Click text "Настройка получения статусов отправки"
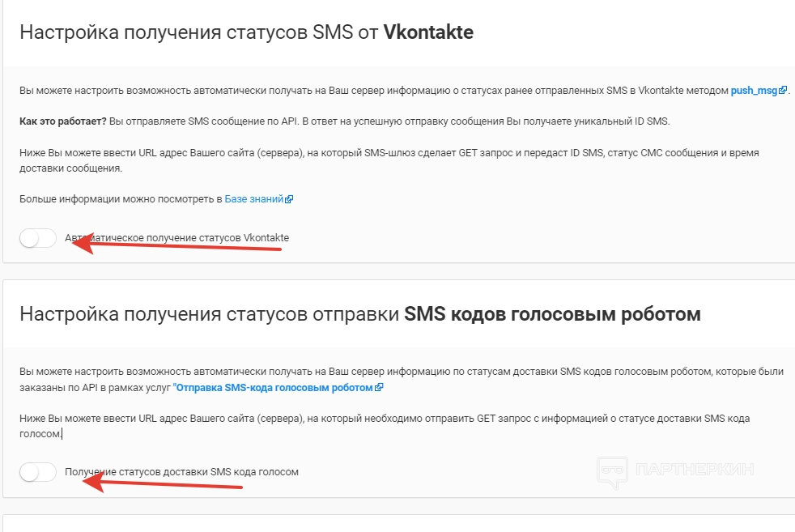 pos(209,313)
